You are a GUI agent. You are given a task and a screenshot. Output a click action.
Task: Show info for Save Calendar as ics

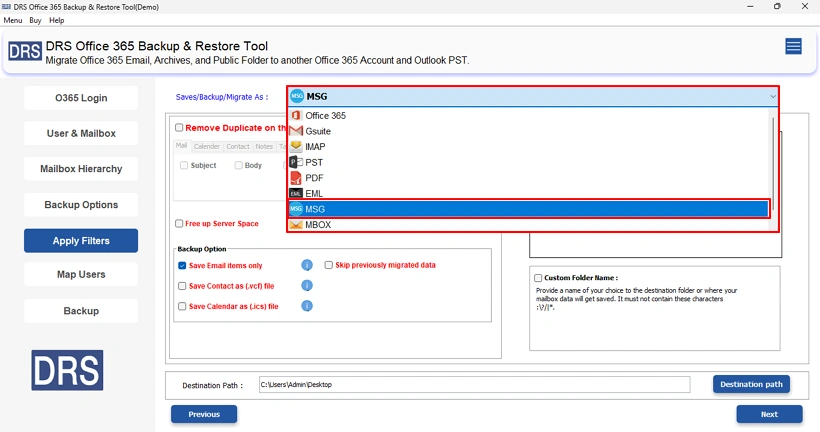307,306
